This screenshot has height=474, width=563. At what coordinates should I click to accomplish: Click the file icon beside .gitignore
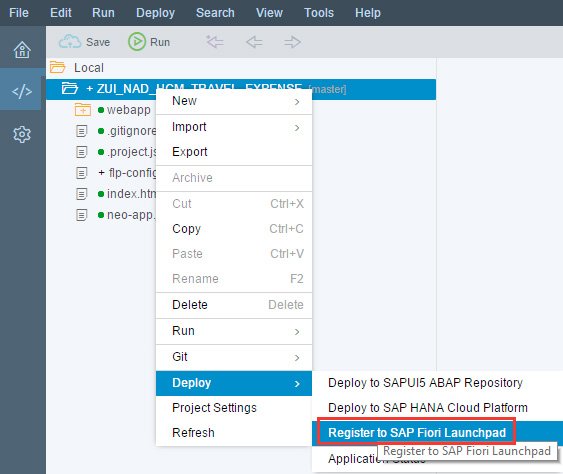point(82,131)
